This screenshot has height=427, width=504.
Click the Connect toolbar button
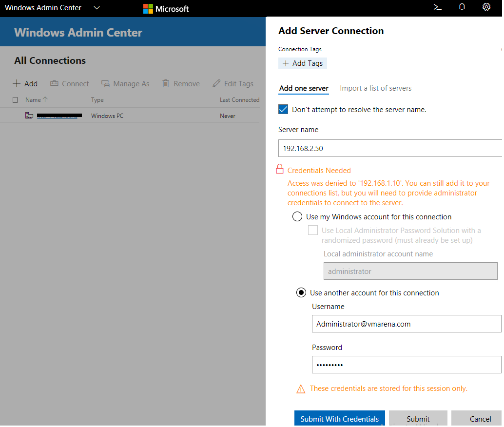[x=69, y=84]
